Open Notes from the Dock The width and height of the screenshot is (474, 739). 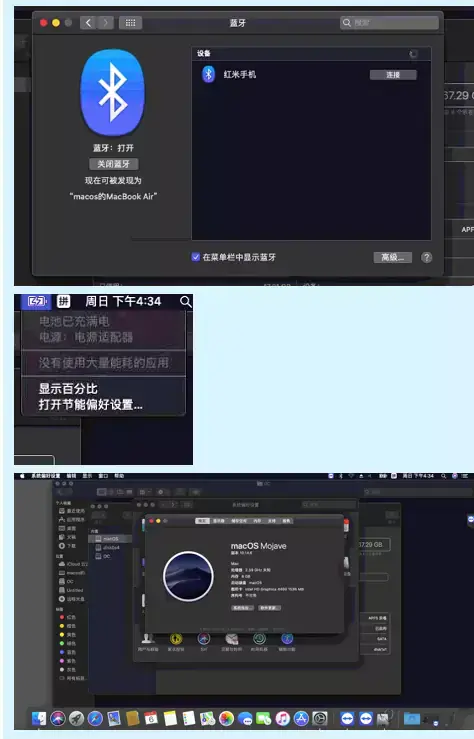click(170, 718)
